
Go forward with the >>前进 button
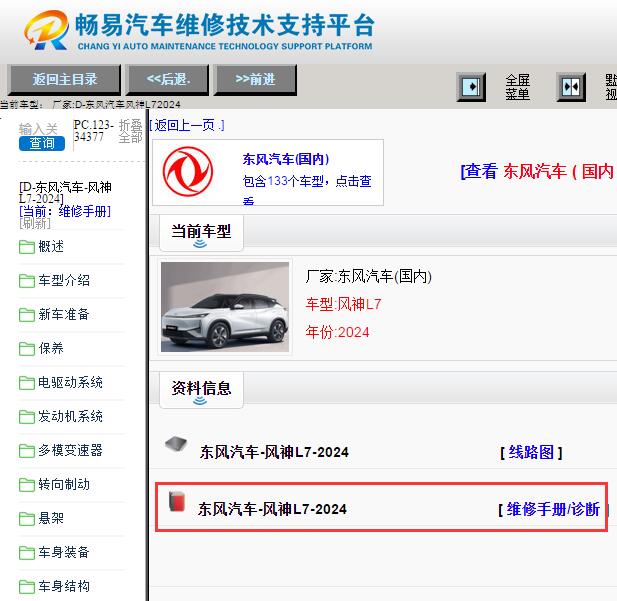255,80
